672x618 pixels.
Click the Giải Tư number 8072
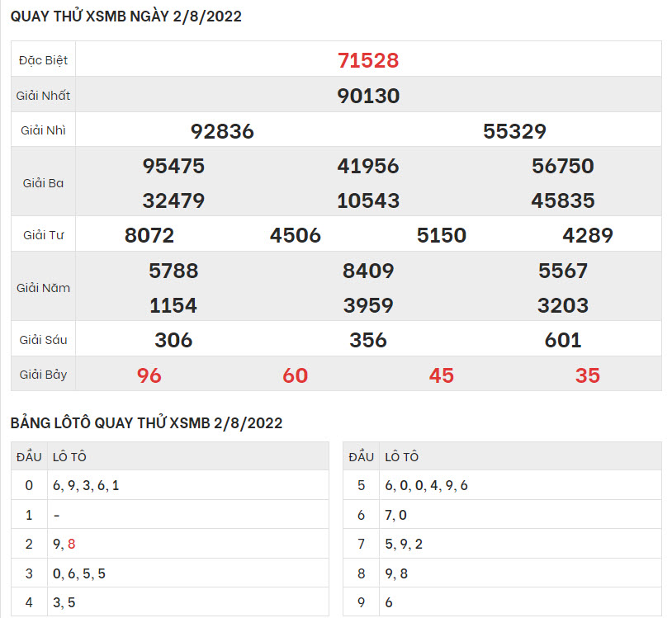[149, 235]
